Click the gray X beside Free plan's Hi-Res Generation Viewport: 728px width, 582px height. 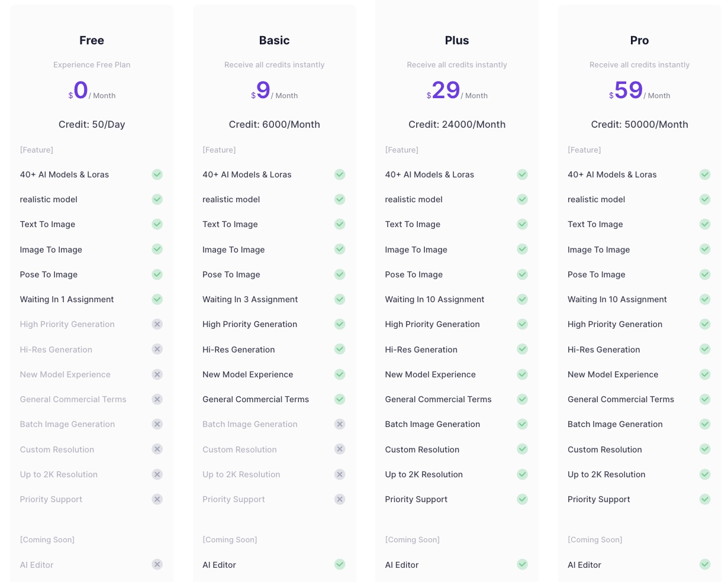[x=157, y=350]
